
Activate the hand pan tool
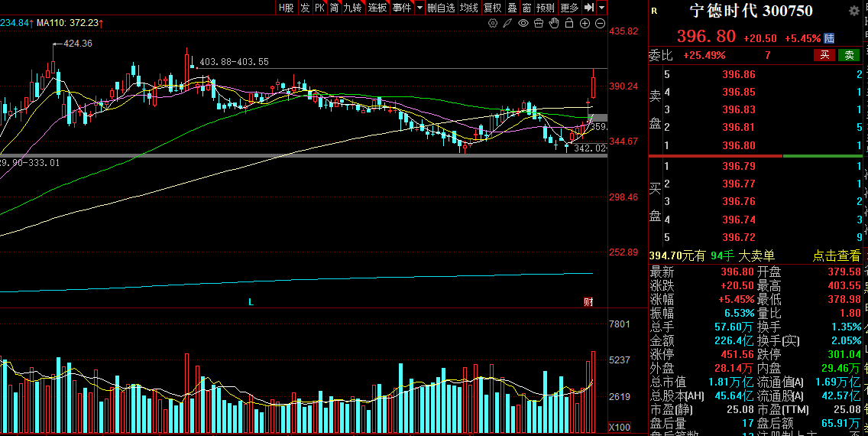tap(554, 24)
